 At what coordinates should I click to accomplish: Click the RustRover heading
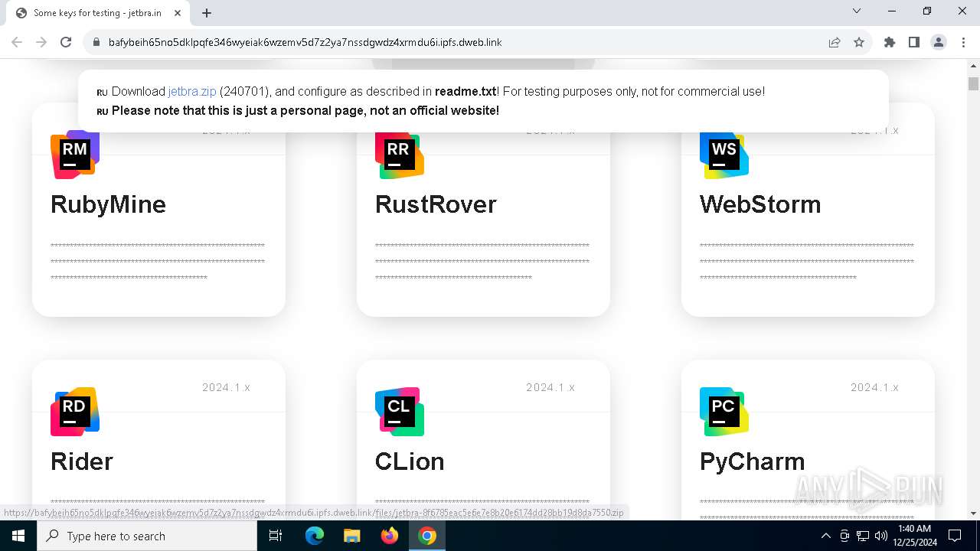coord(436,204)
